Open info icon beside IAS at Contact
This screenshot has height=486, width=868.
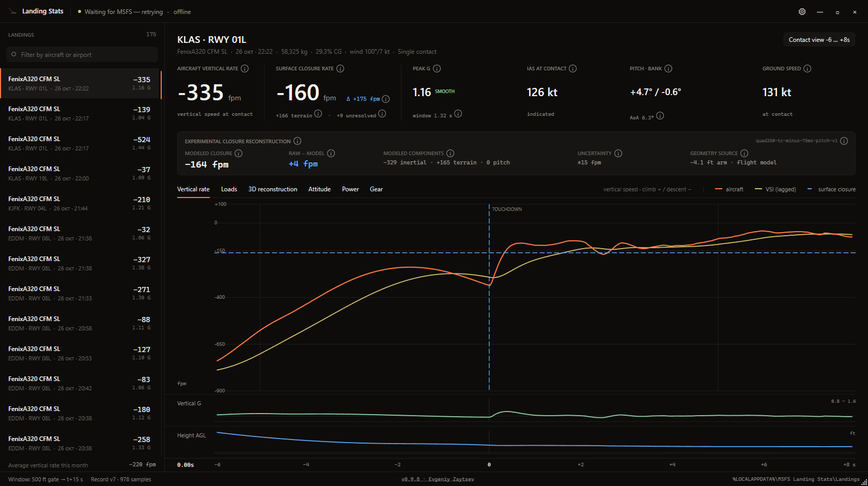573,69
